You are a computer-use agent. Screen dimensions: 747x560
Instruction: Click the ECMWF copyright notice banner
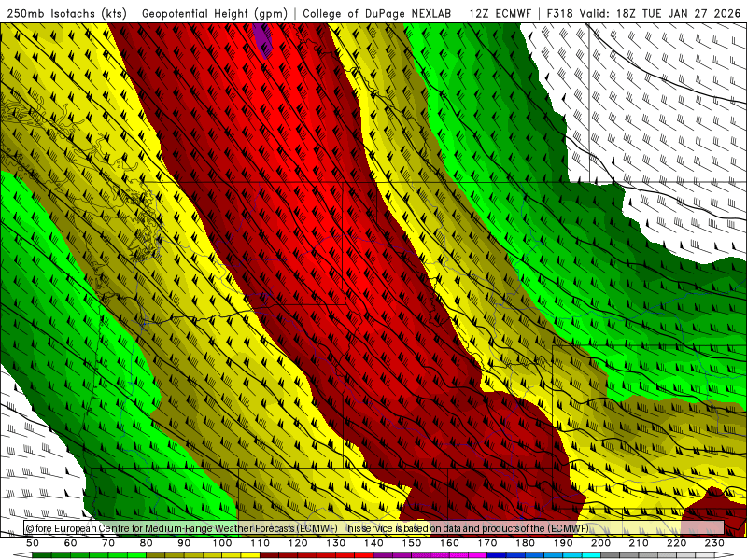pos(374,528)
